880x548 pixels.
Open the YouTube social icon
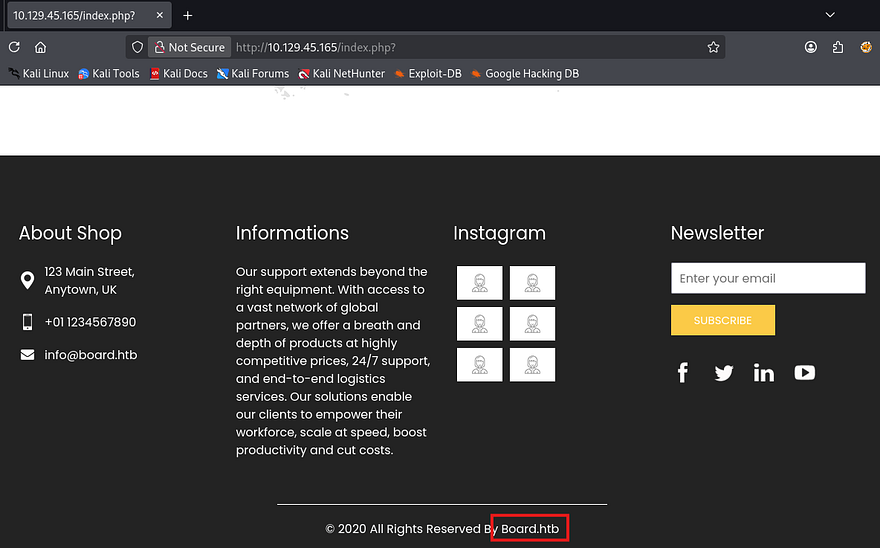coord(804,373)
